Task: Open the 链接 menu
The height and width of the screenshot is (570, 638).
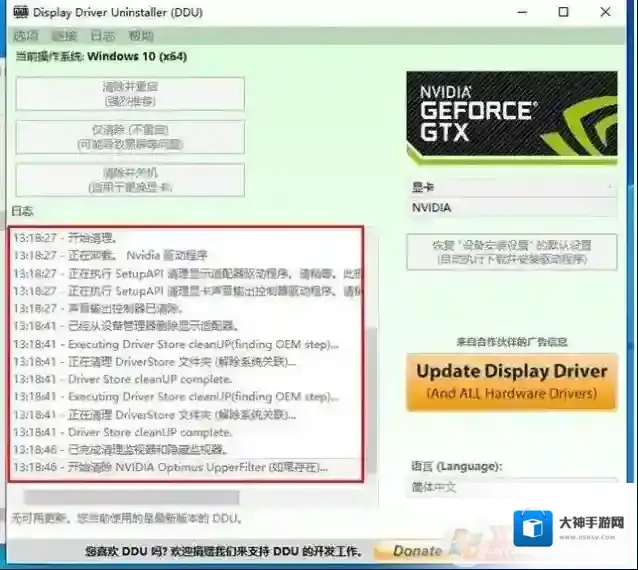Action: click(x=65, y=36)
